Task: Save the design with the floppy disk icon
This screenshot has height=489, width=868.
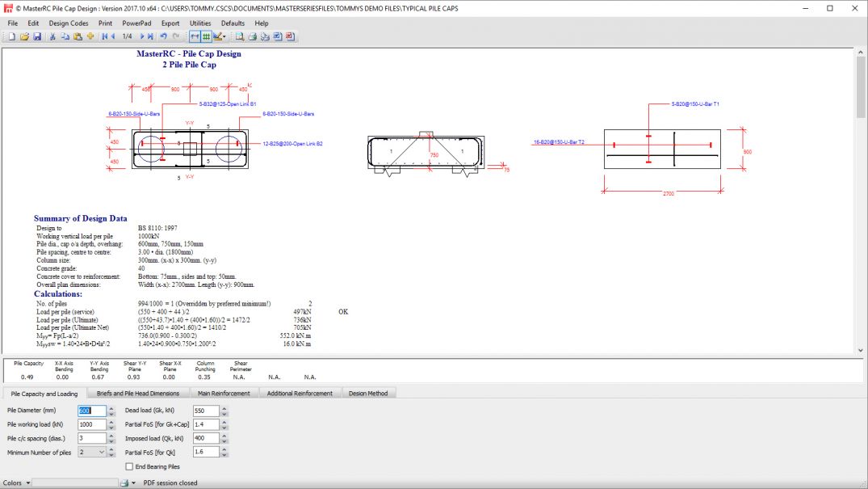Action: click(x=37, y=36)
